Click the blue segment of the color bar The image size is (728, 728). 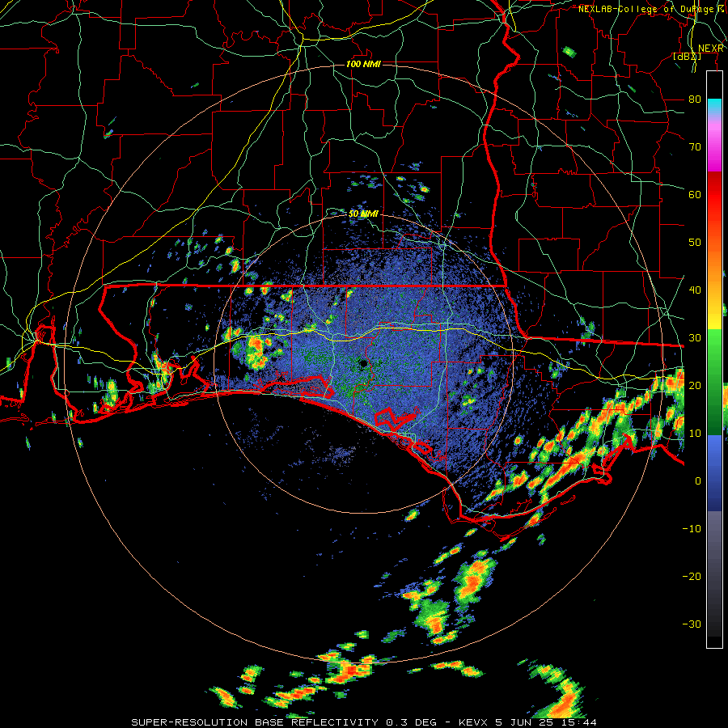(714, 472)
